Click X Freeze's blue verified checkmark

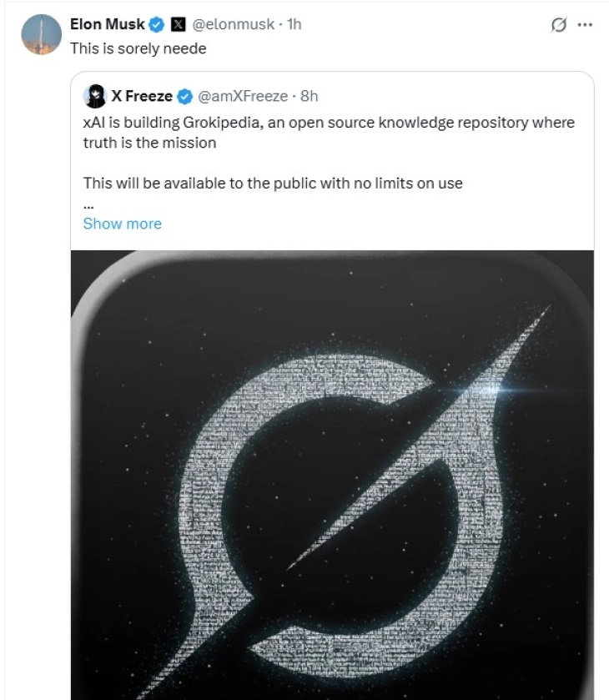[185, 97]
